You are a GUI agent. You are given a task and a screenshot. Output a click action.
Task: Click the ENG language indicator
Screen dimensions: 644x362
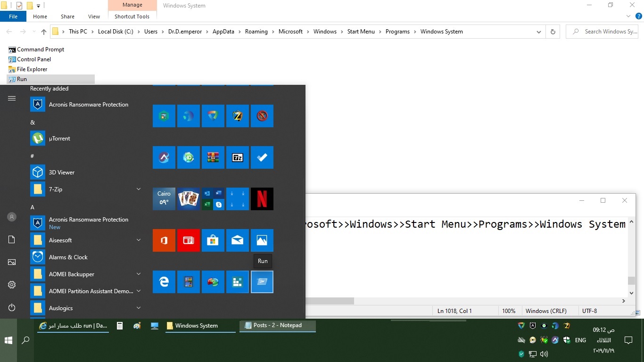(x=580, y=340)
